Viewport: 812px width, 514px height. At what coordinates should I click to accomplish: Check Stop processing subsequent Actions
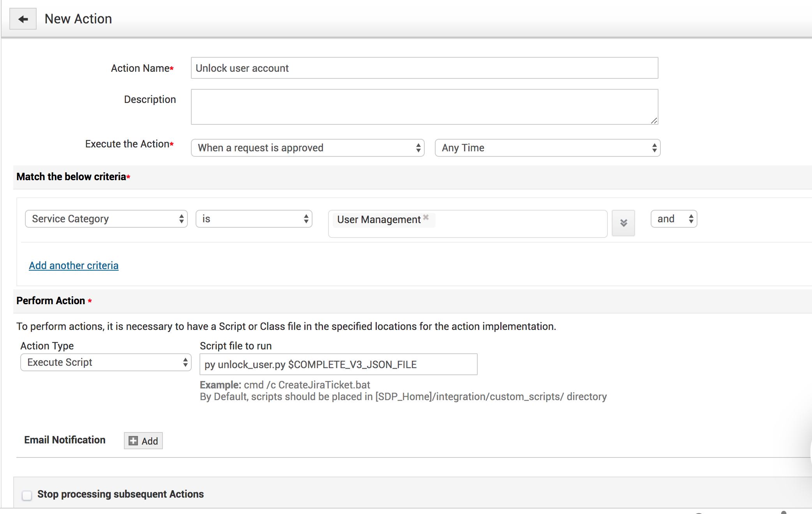(x=27, y=495)
